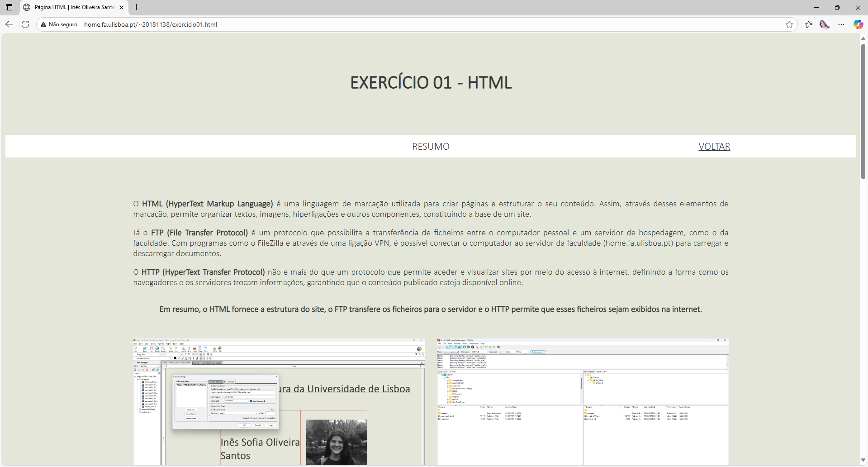Click the RESUMO heading in navigation bar

tap(431, 147)
